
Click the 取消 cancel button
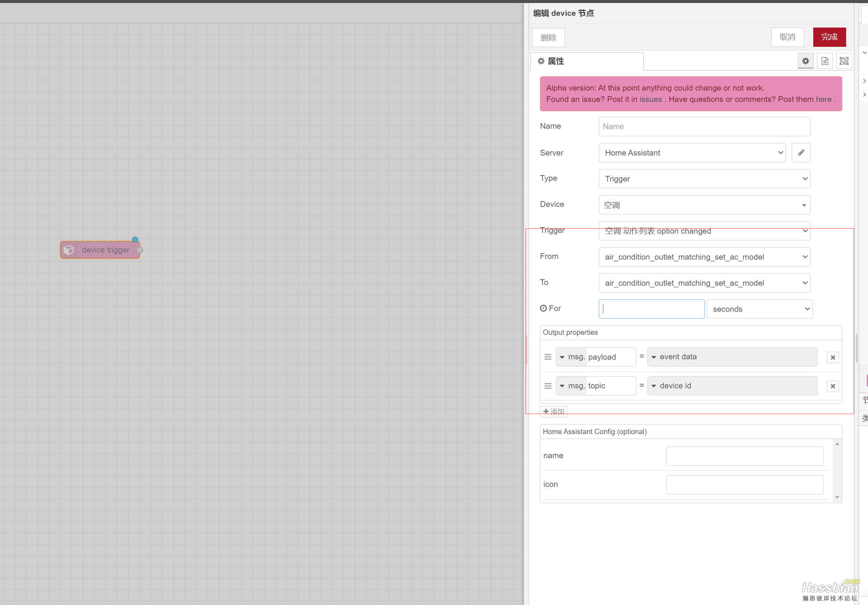(x=787, y=37)
